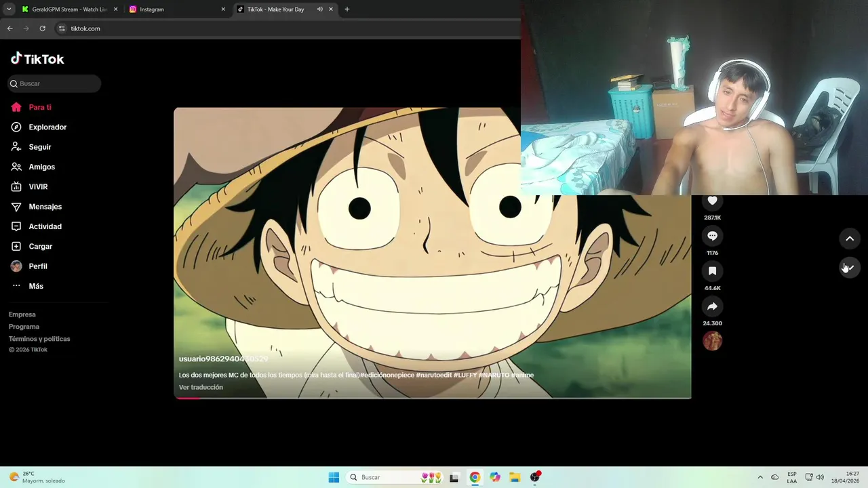Open the Windows Start menu
The width and height of the screenshot is (868, 488).
pyautogui.click(x=334, y=477)
